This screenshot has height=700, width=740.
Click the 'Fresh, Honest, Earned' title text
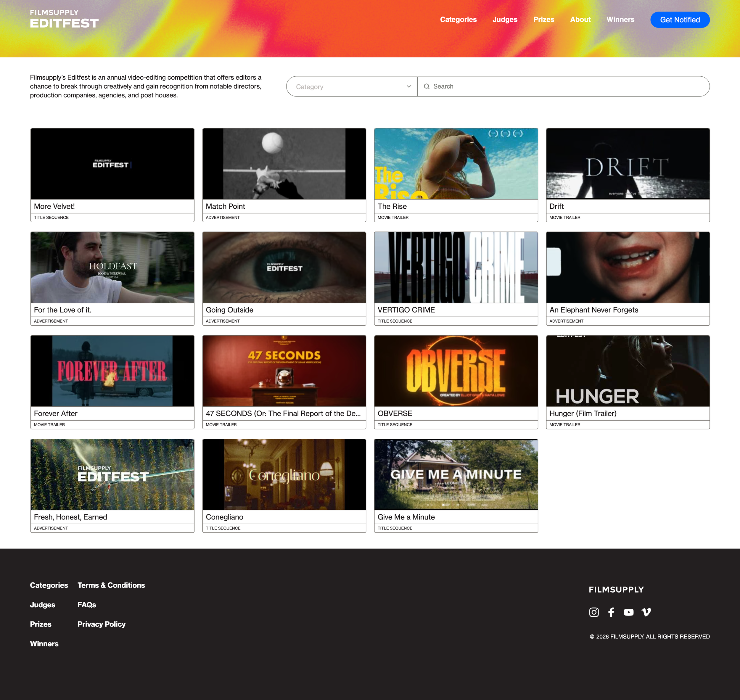[70, 517]
